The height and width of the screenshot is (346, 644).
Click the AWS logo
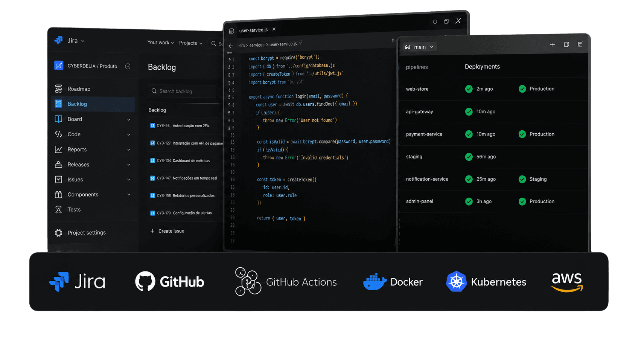(567, 282)
